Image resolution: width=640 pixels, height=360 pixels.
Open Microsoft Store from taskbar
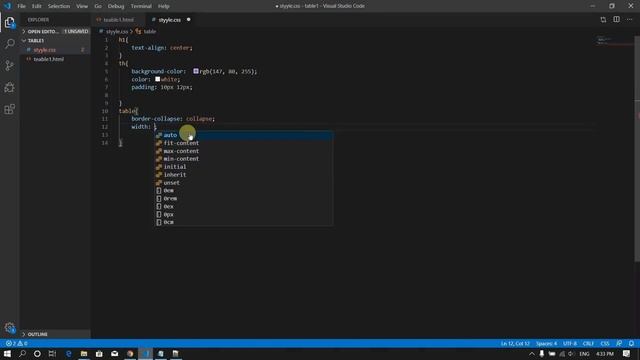[99, 354]
